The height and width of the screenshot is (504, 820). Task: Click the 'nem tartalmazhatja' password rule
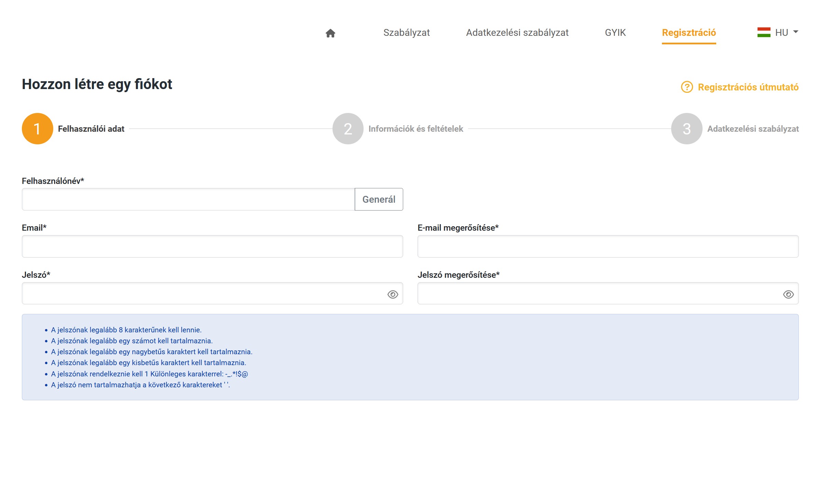140,385
